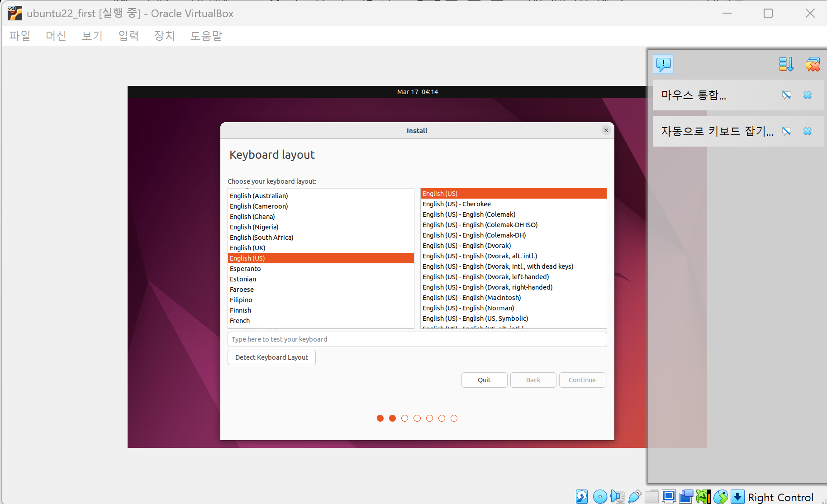Open the 보기 menu
Screen dimensions: 827x504
click(92, 36)
